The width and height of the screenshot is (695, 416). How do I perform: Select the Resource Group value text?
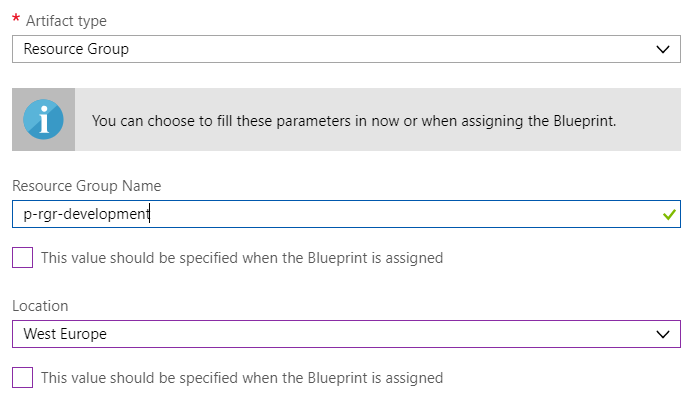(x=76, y=49)
